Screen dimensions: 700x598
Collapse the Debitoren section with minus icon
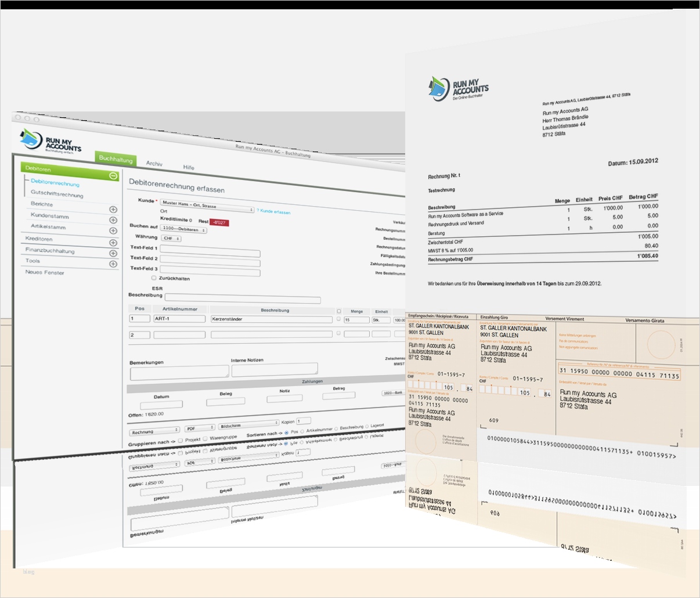point(113,176)
